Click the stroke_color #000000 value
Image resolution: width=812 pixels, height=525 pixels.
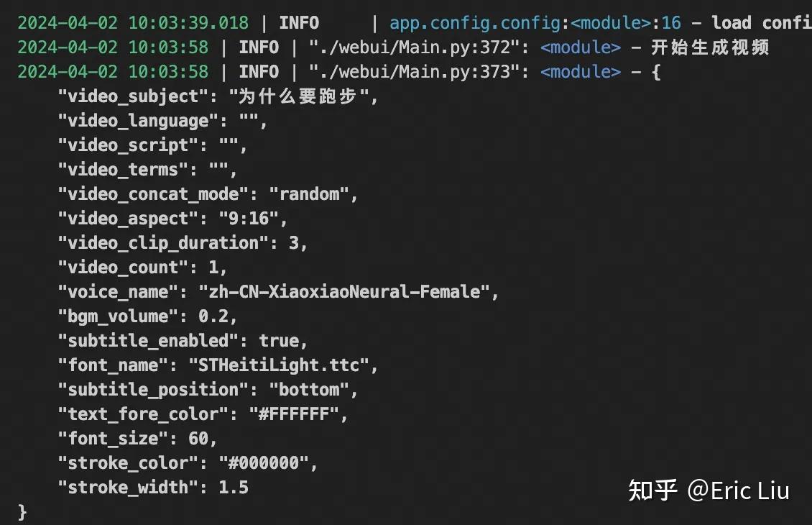[264, 463]
